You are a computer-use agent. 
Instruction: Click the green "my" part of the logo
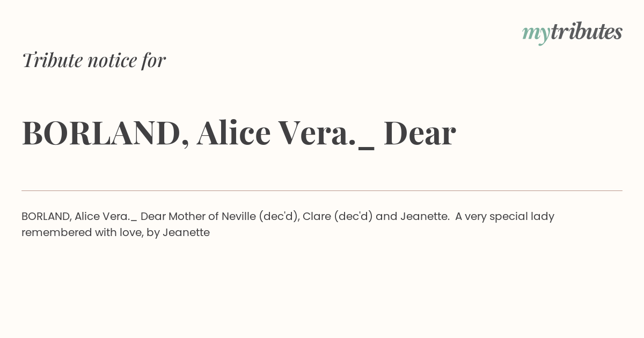tap(536, 34)
